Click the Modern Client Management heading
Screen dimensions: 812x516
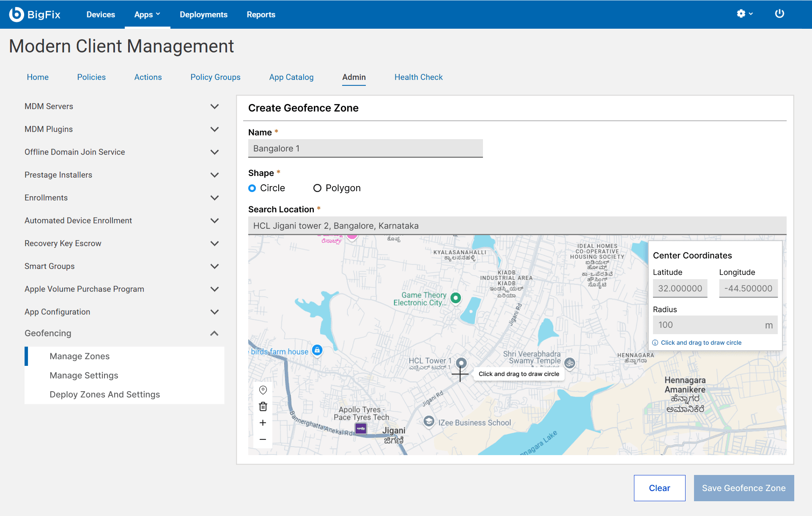coord(121,46)
